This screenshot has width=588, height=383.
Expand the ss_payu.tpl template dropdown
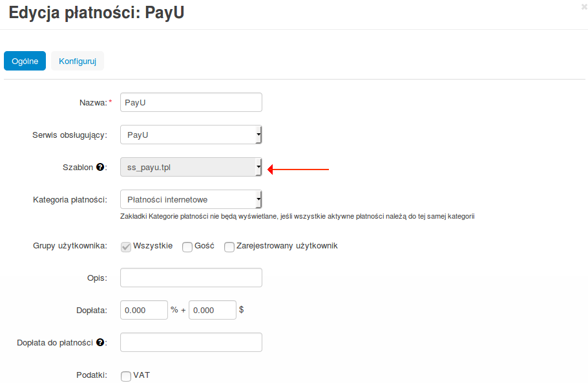click(x=191, y=167)
